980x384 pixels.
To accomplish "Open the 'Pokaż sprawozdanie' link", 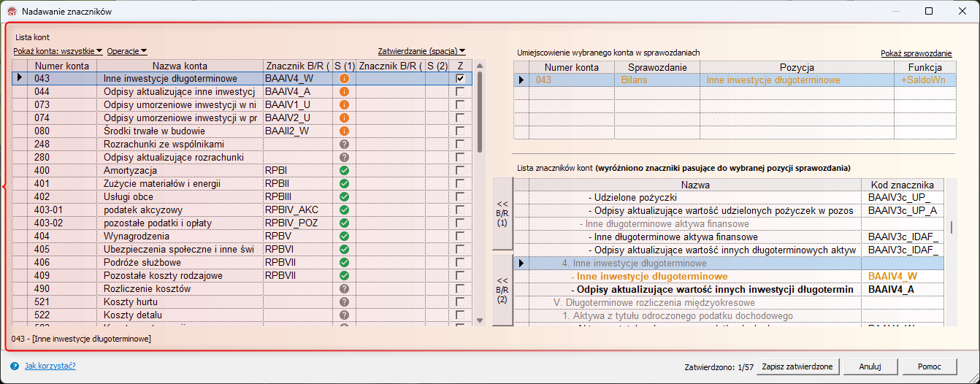I will tap(916, 53).
